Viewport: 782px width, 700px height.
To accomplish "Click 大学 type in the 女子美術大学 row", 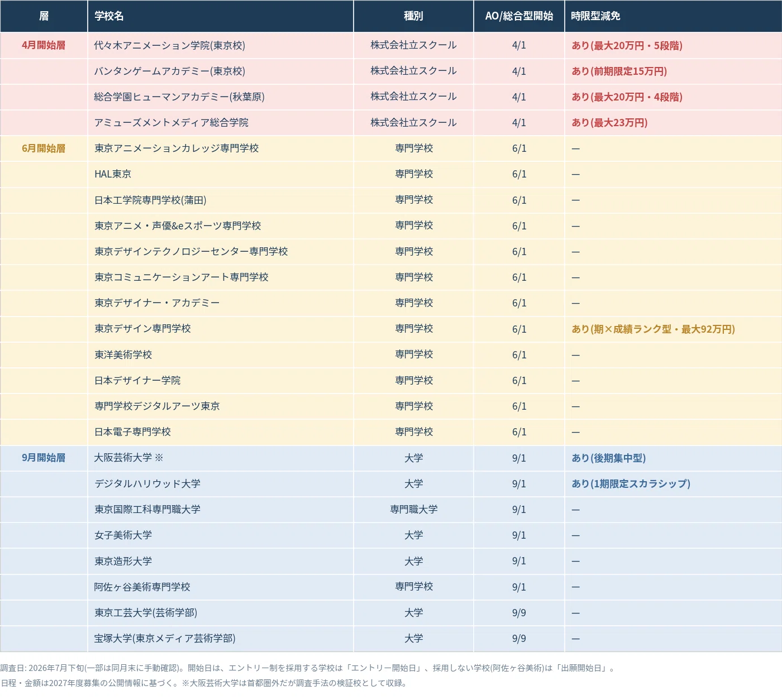I will click(413, 535).
